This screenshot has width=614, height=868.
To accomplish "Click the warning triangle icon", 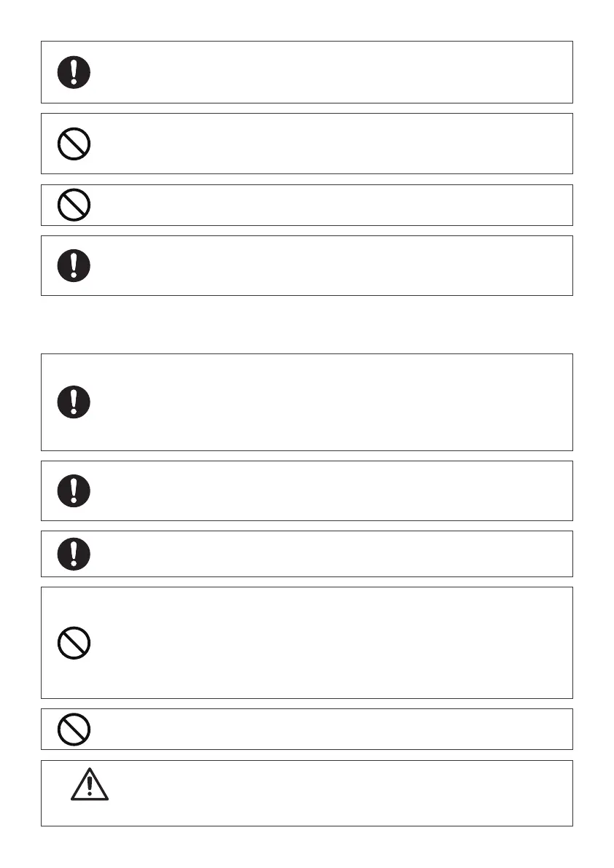I will click(90, 784).
